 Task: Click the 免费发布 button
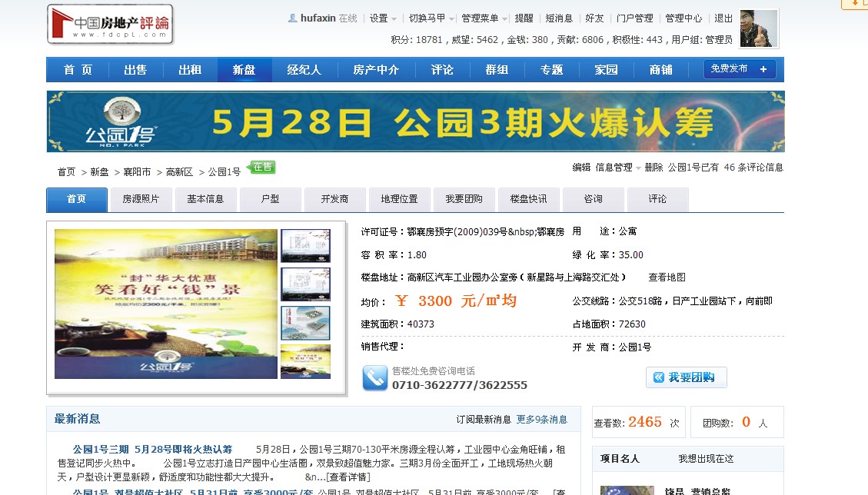click(740, 69)
